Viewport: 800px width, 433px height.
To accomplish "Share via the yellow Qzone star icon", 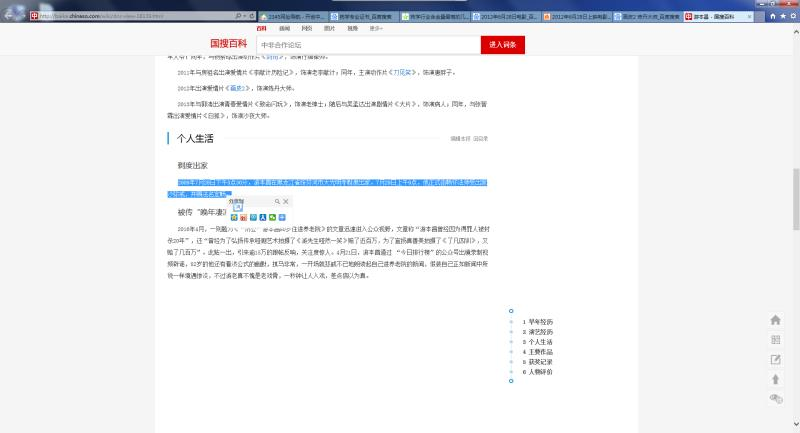I will (234, 218).
